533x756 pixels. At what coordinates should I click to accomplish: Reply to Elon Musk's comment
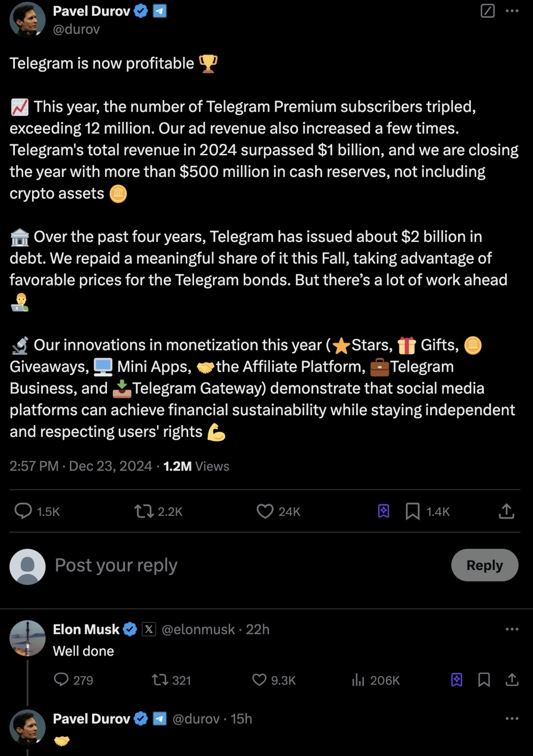click(x=61, y=680)
